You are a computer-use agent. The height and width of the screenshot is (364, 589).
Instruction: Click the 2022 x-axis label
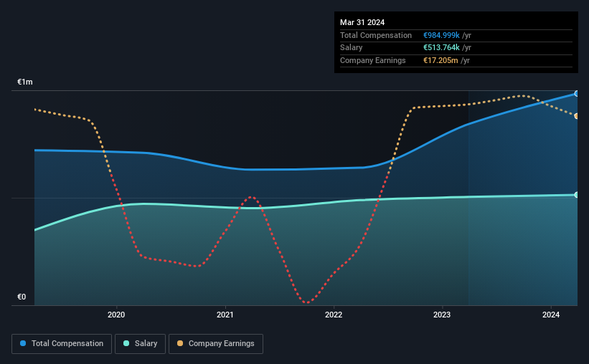(334, 315)
